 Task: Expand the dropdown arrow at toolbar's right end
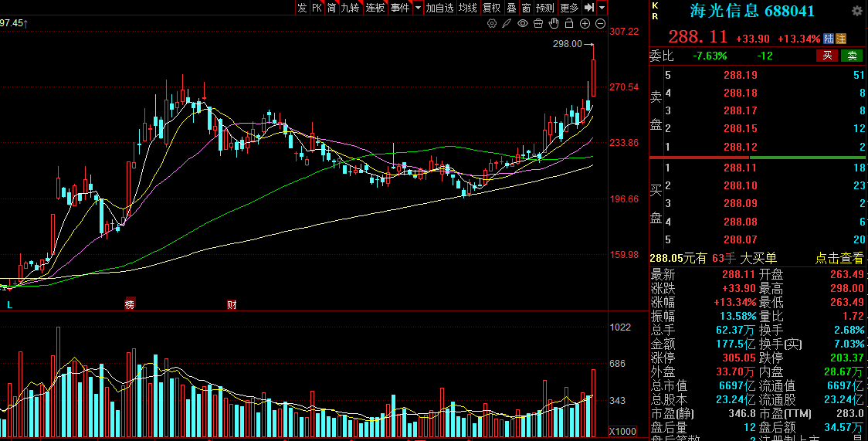602,8
